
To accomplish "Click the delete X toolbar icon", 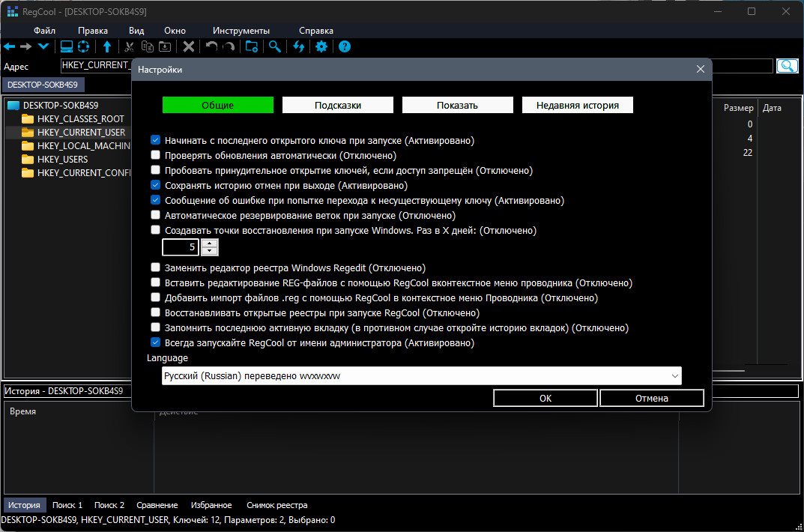I will 189,46.
